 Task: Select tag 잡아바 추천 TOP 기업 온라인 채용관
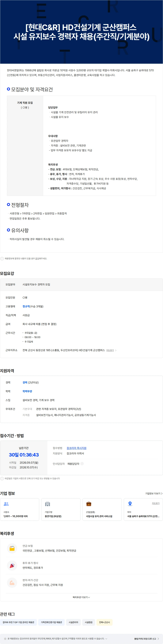[x=19, y=622]
